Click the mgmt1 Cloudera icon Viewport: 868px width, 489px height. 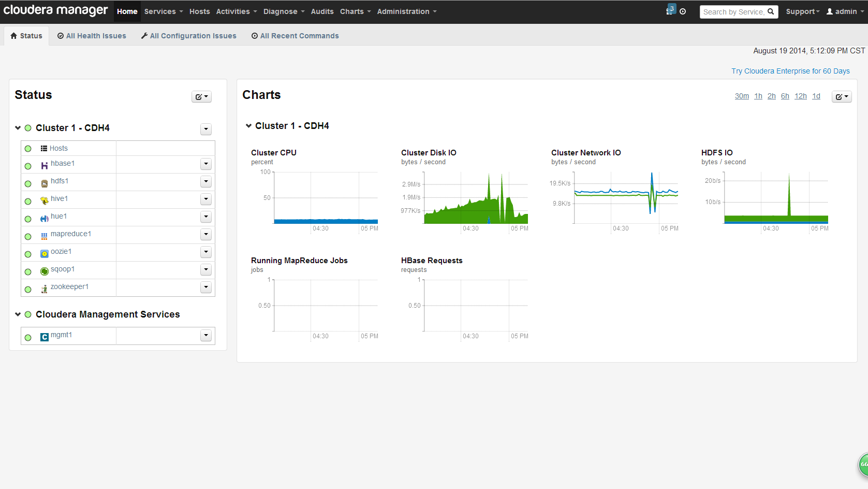(x=45, y=337)
